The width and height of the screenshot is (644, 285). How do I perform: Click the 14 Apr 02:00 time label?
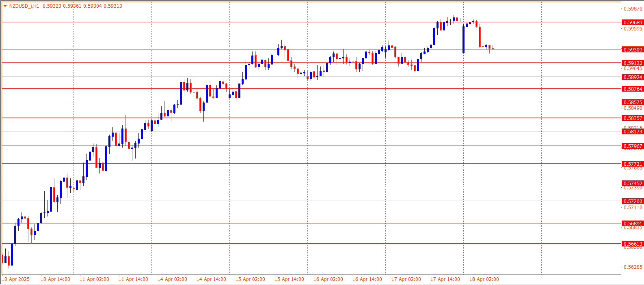coord(172,279)
